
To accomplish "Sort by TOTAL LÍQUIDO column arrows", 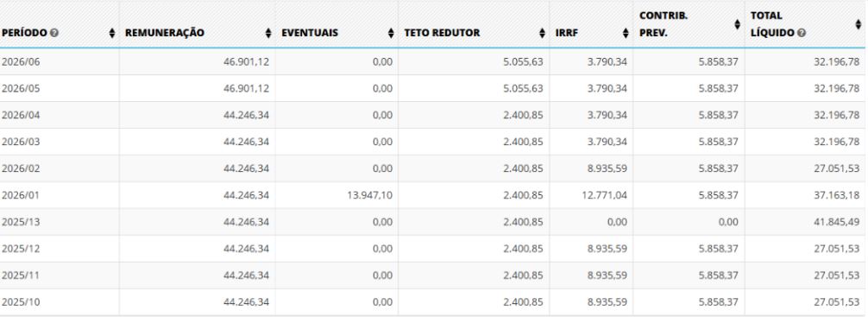I will coord(858,24).
